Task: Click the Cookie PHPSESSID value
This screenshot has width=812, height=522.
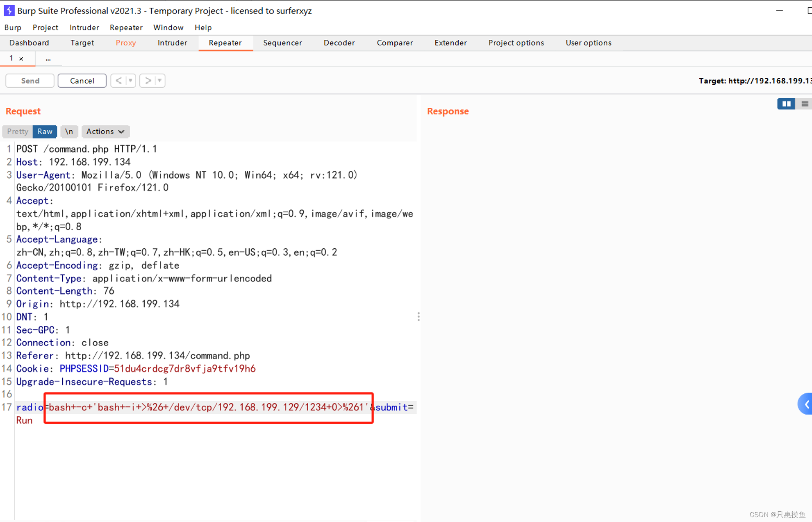Action: pyautogui.click(x=184, y=369)
